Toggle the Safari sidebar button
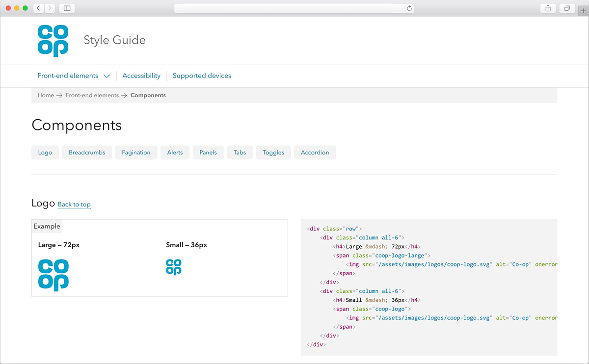 pyautogui.click(x=67, y=8)
